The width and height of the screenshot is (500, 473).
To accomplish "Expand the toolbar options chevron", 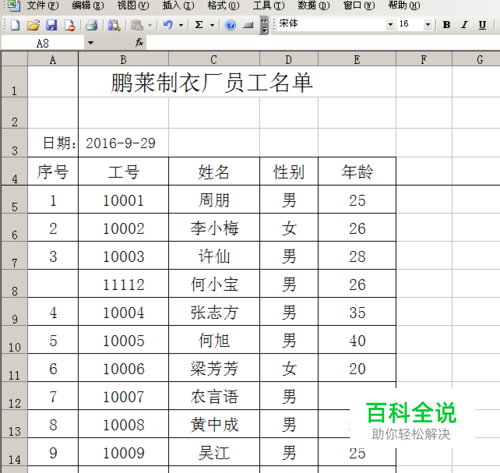I will [264, 25].
